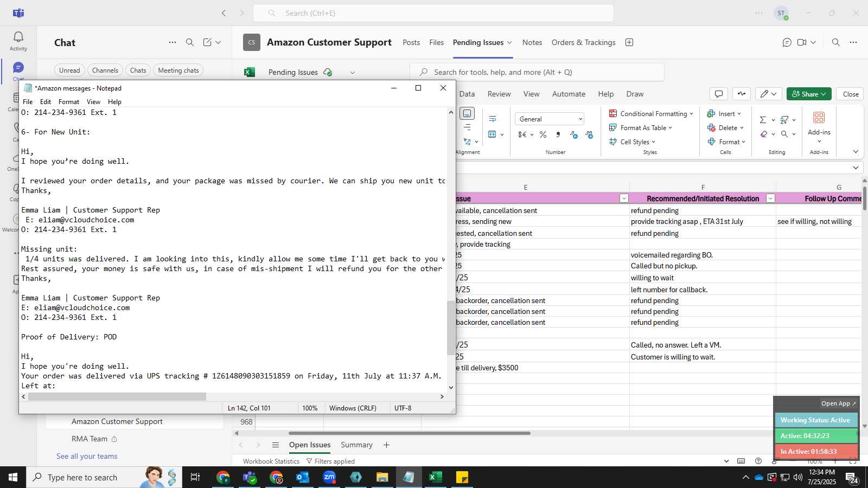
Task: Open Issue column E filter dropdown
Action: tap(624, 198)
